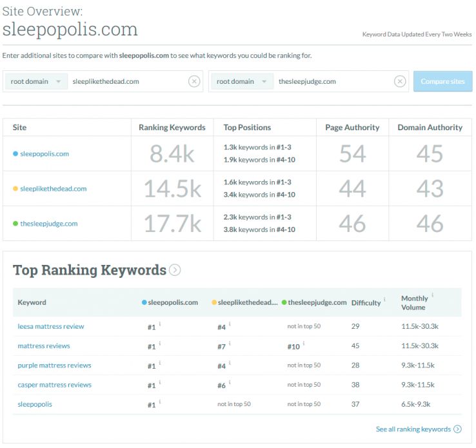Image resolution: width=476 pixels, height=448 pixels.
Task: Open first root domain dropdown
Action: pyautogui.click(x=36, y=82)
